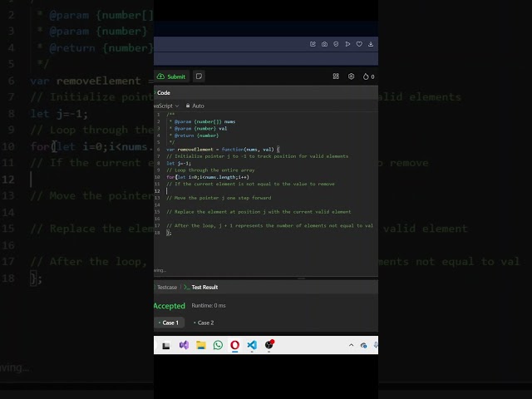Image resolution: width=532 pixels, height=399 pixels.
Task: Click the comment 'Loop through the entire array'
Action: pos(210,170)
